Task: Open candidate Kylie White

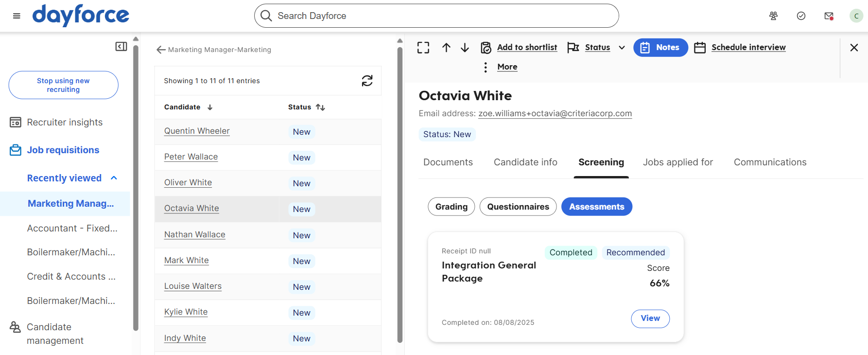Action: [x=186, y=312]
